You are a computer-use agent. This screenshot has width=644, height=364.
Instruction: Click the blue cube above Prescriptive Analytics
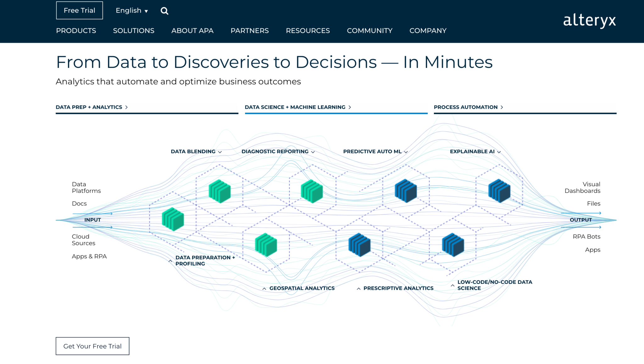(359, 245)
